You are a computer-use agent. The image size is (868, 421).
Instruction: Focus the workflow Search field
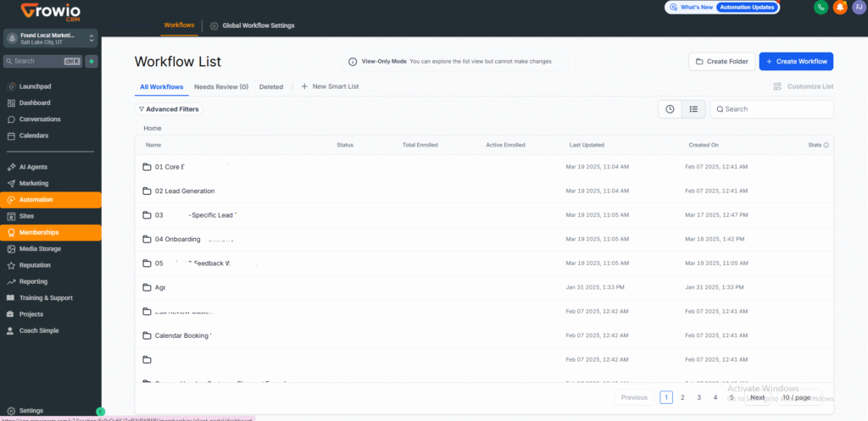(771, 109)
